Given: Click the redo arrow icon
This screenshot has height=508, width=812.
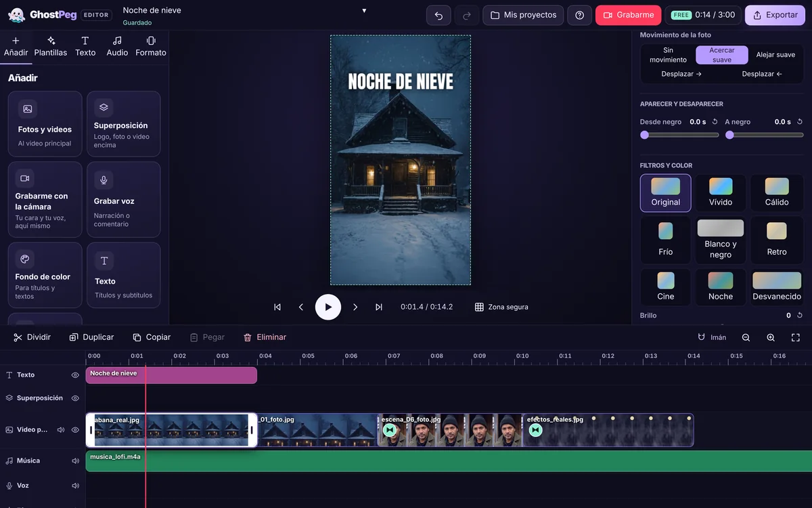Looking at the screenshot, I should (466, 15).
